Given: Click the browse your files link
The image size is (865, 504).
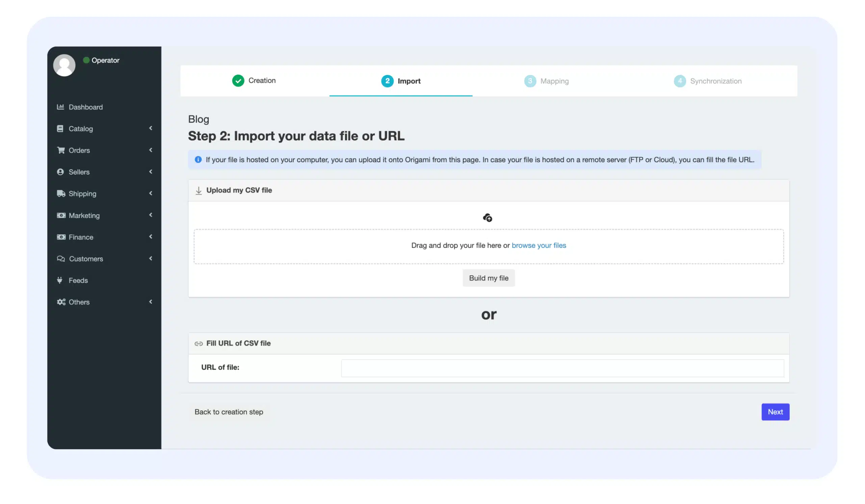Looking at the screenshot, I should (x=539, y=245).
